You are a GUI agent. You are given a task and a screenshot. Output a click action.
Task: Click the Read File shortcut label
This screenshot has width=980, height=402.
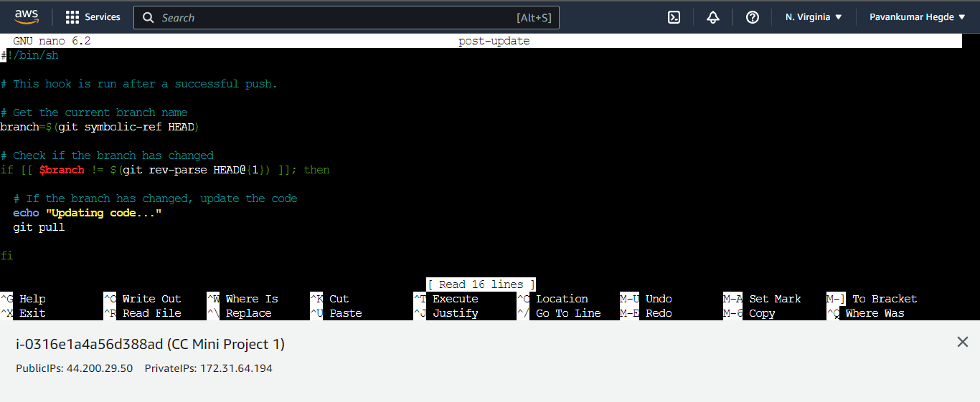(x=151, y=313)
